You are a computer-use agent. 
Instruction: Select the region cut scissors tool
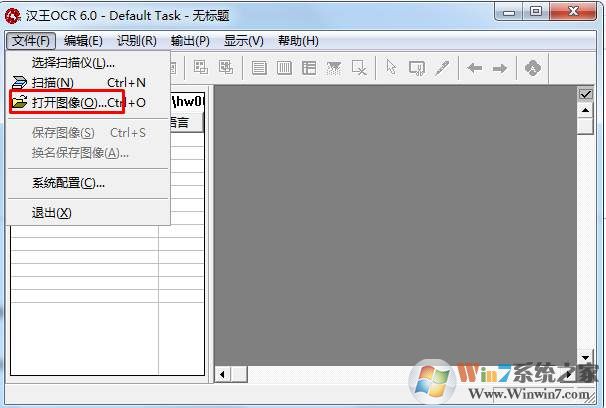click(x=417, y=68)
